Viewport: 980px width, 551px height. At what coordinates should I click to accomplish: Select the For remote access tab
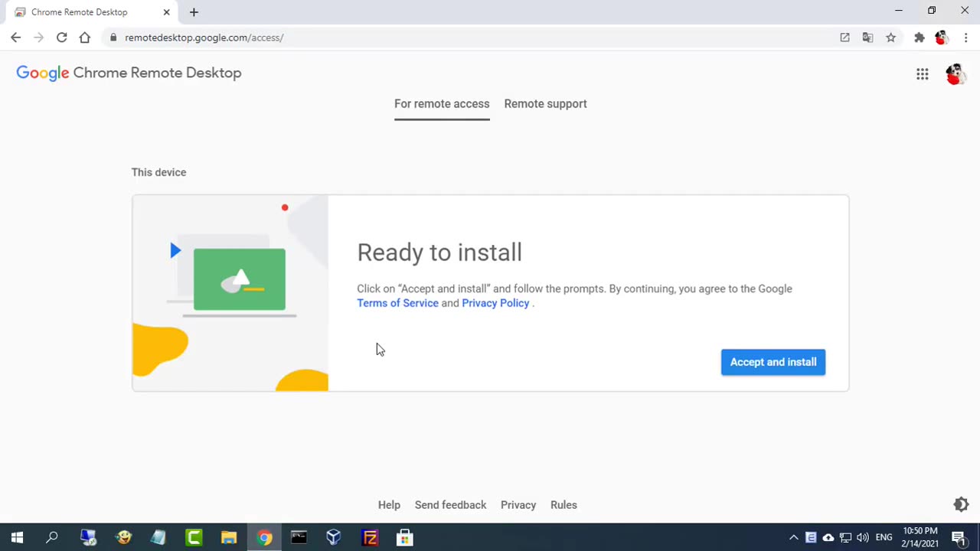point(442,104)
